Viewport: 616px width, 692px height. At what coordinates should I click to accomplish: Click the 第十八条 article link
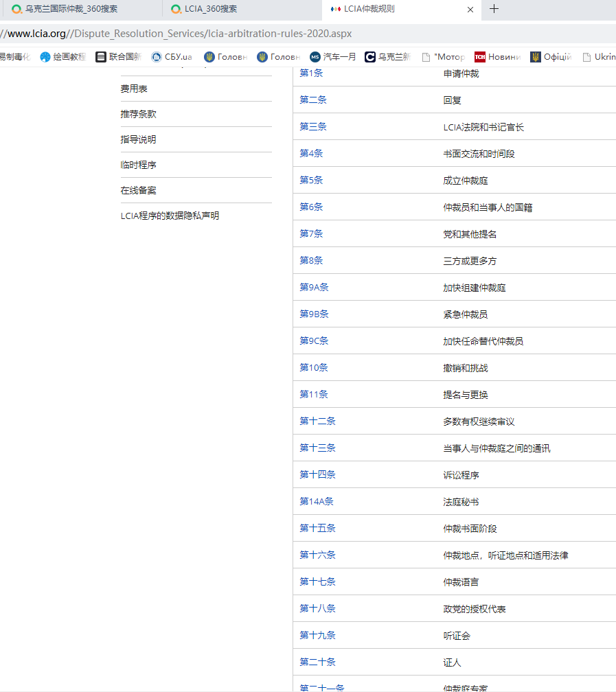(x=317, y=608)
